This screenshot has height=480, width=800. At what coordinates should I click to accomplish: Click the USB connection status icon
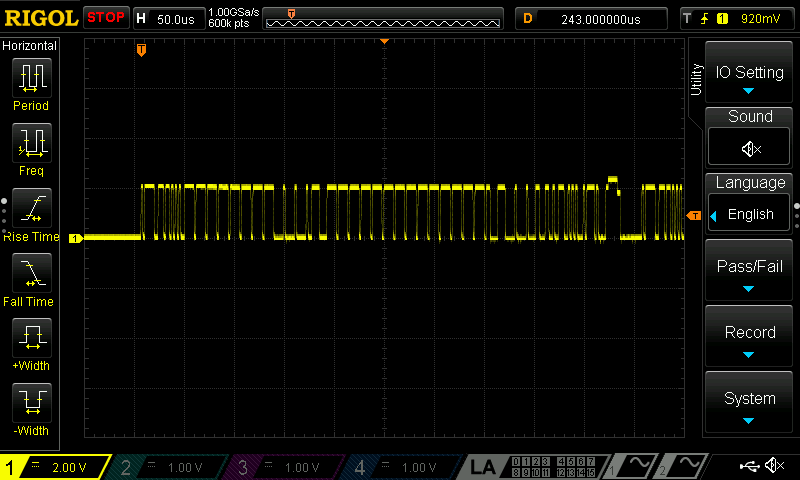(x=749, y=465)
